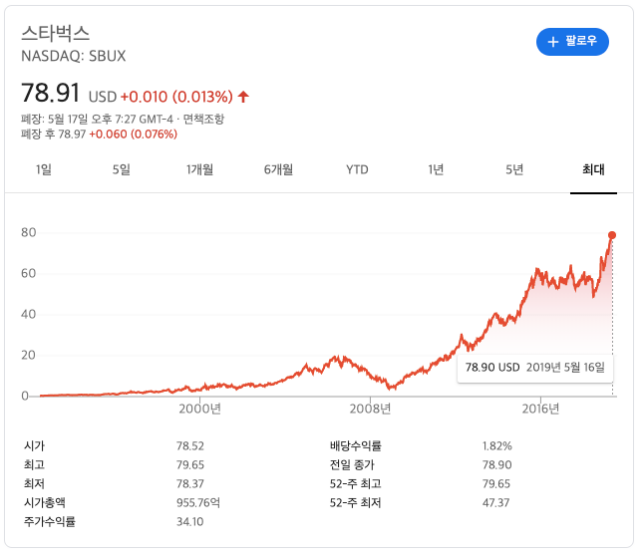Click the 2016년 x-axis label
The image size is (640, 555).
[x=540, y=408]
